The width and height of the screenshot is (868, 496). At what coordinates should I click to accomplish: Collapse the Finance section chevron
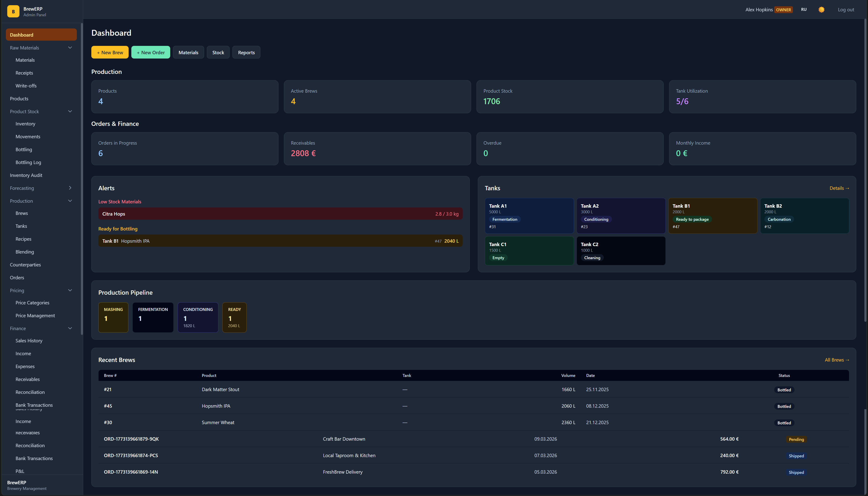pyautogui.click(x=70, y=328)
